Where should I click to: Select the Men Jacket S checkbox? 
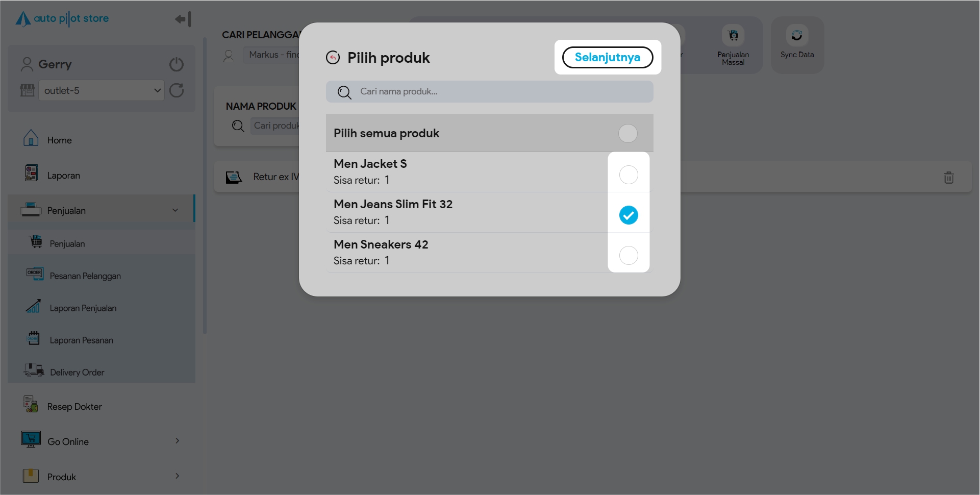pos(629,175)
